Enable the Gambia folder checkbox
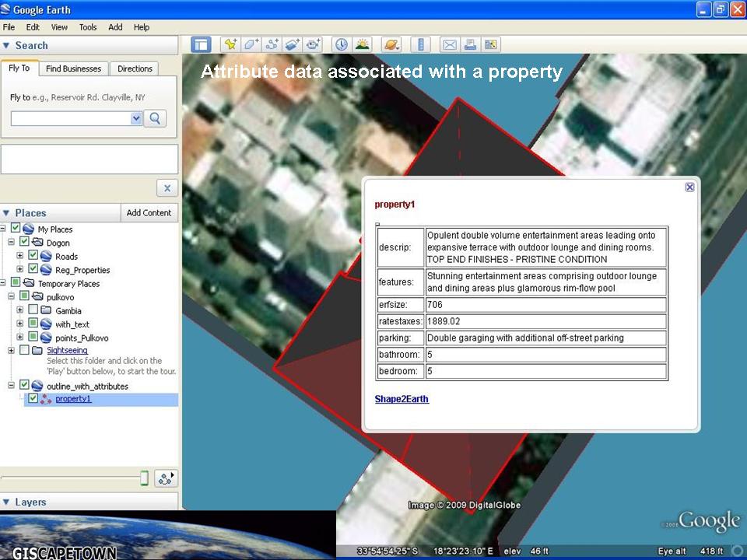This screenshot has width=747, height=560. (x=33, y=310)
